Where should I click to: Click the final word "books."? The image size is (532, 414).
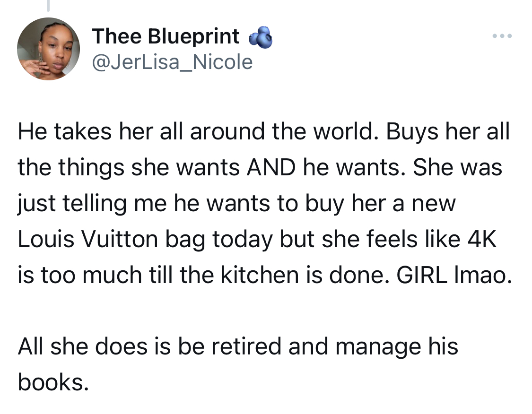53,382
